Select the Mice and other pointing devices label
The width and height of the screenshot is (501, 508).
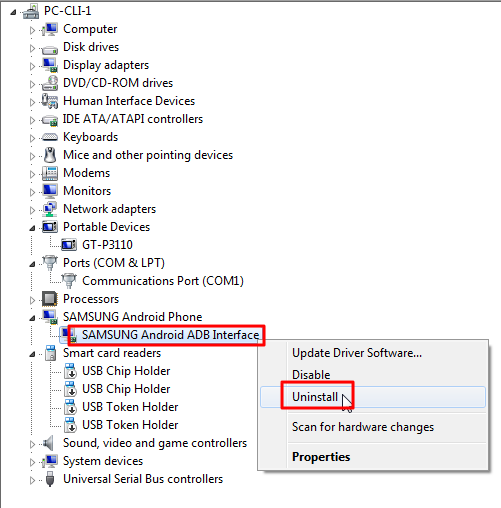(x=148, y=155)
